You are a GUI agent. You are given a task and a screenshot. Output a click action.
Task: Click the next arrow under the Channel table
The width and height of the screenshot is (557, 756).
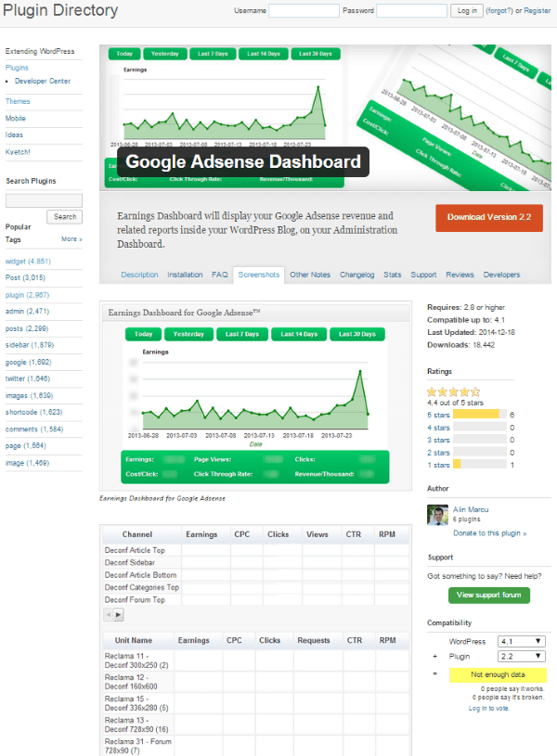pyautogui.click(x=118, y=615)
